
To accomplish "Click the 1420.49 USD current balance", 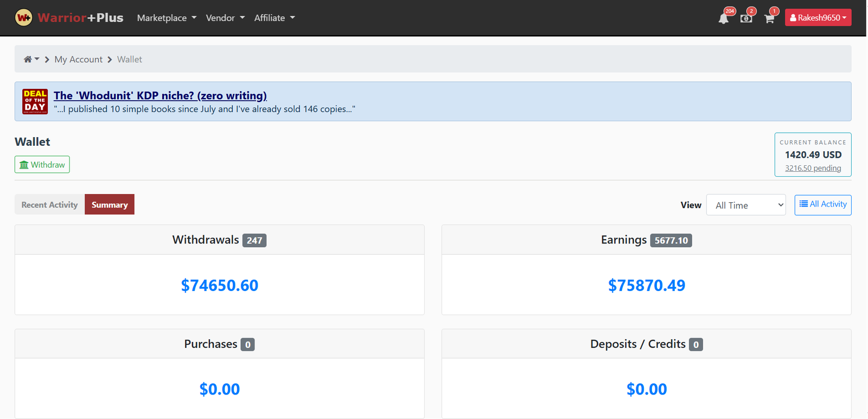I will (813, 154).
